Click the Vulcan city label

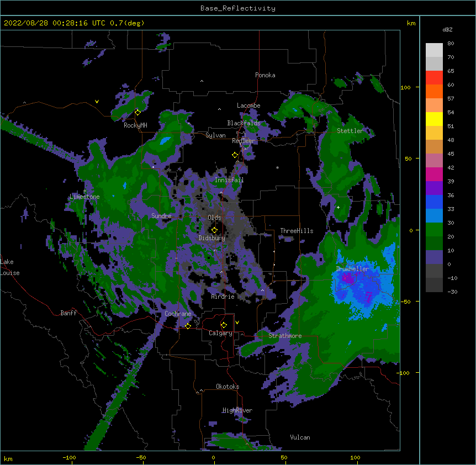[300, 437]
